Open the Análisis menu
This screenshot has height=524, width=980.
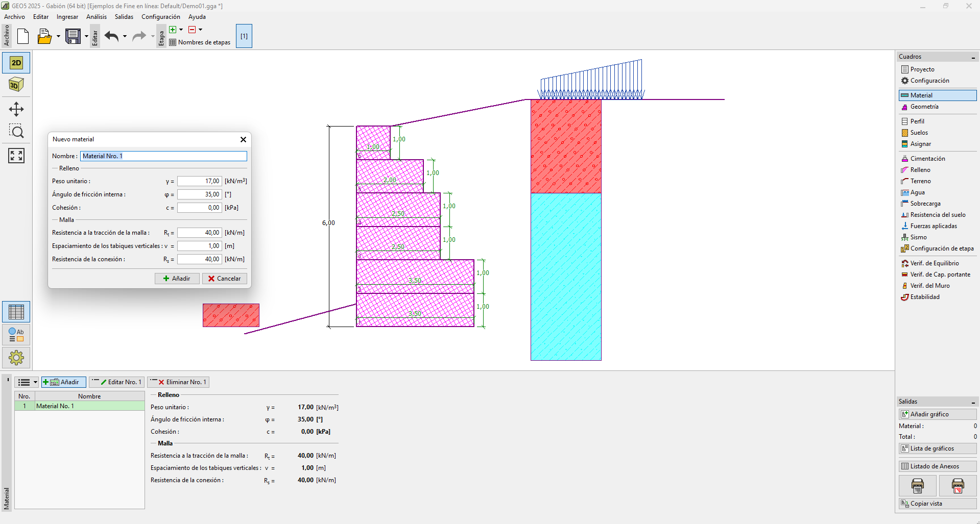pyautogui.click(x=97, y=17)
